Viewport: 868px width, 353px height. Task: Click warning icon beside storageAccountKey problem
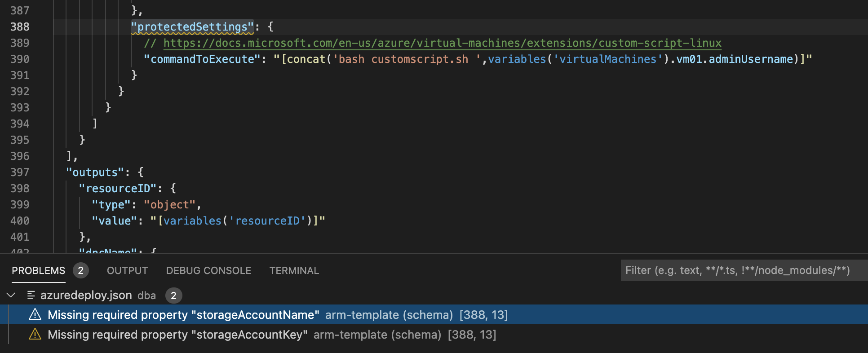[x=35, y=335]
